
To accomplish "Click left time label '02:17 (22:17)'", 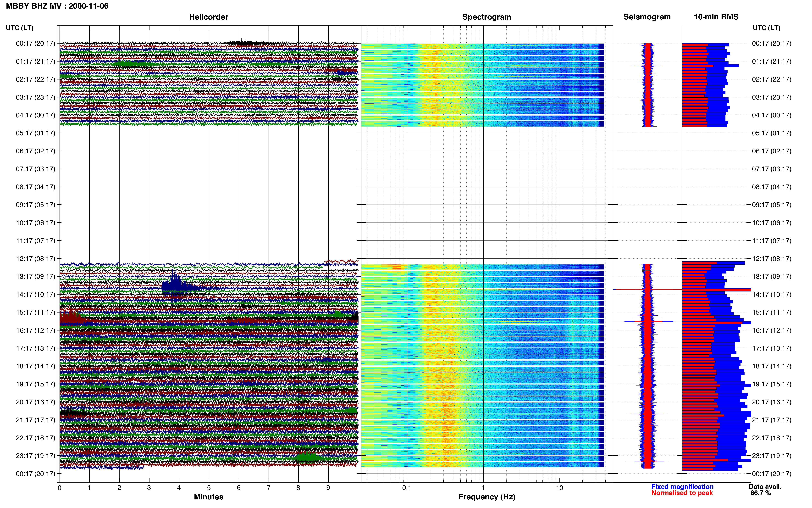I will (36, 79).
